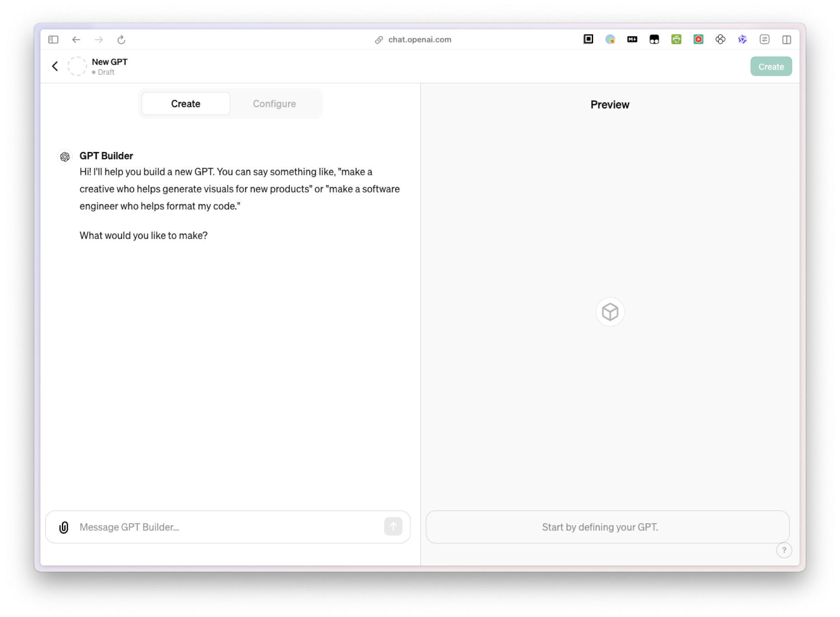Click the Draft status label
The image size is (840, 617).
coord(106,72)
